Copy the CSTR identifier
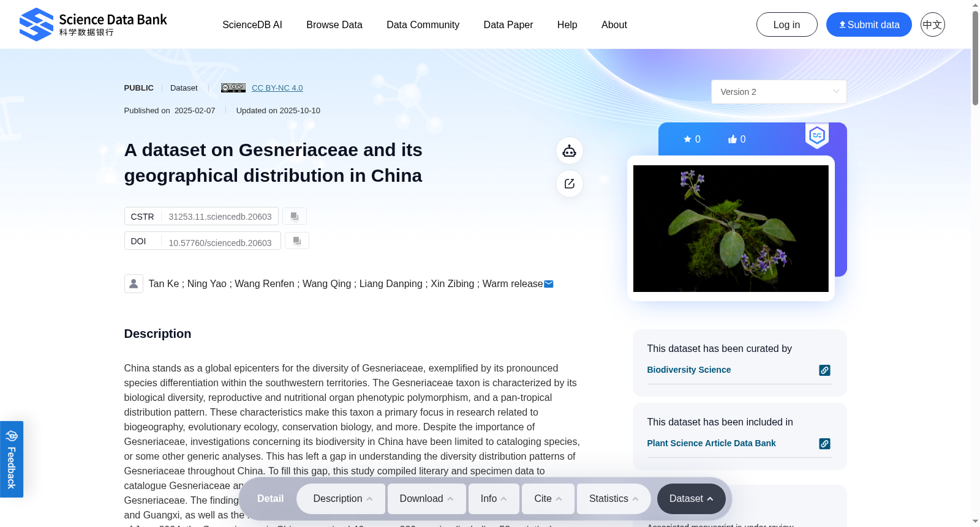The height and width of the screenshot is (527, 980). click(295, 216)
